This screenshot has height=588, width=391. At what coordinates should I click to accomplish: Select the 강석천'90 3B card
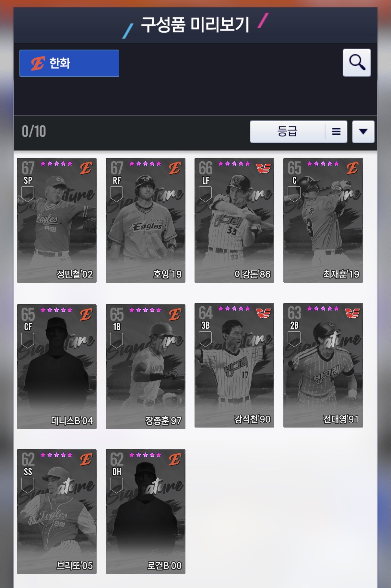point(234,365)
